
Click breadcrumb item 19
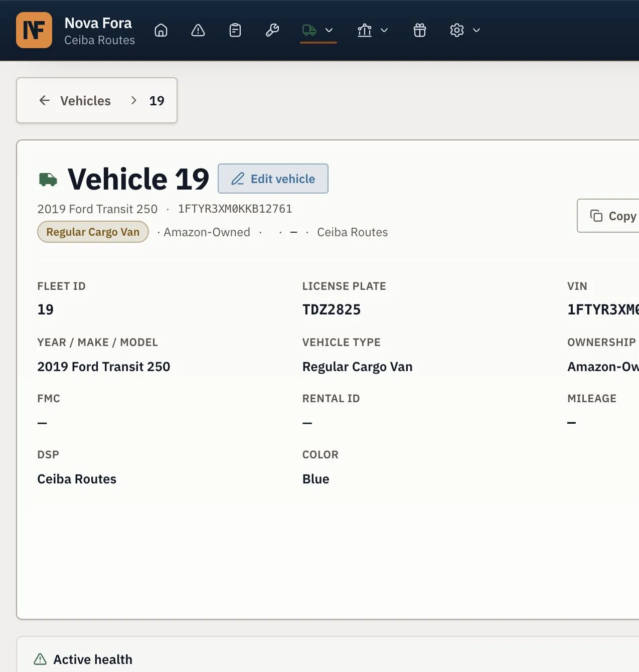(x=157, y=101)
